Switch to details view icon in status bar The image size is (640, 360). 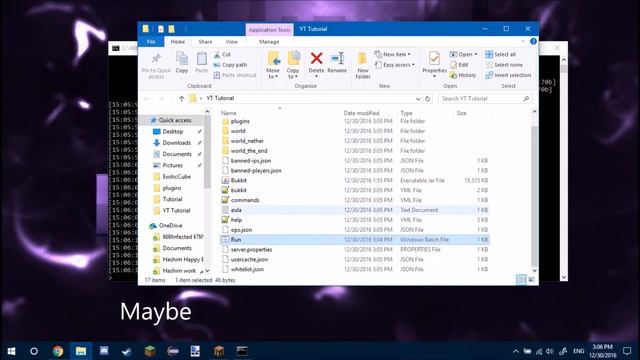click(521, 280)
